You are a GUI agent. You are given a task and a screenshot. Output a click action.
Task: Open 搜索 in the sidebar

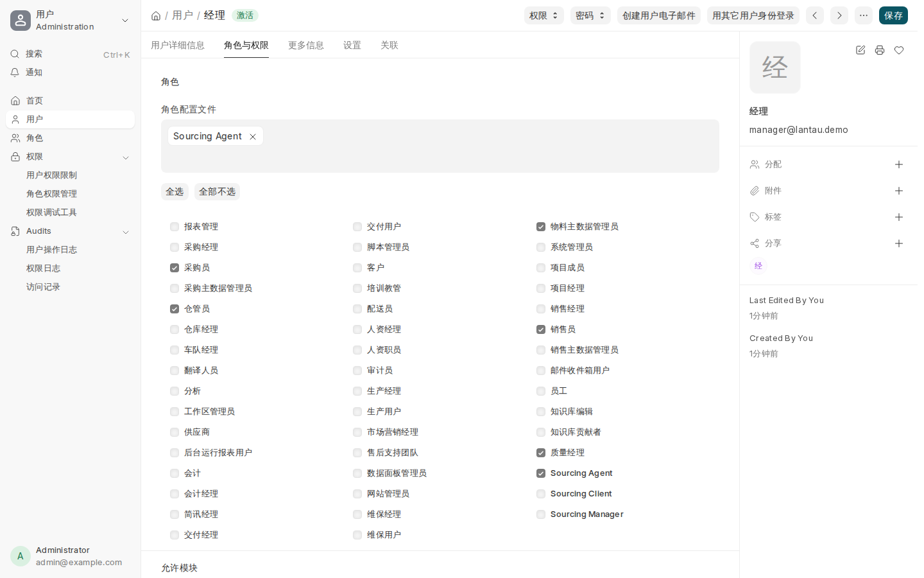[x=71, y=54]
